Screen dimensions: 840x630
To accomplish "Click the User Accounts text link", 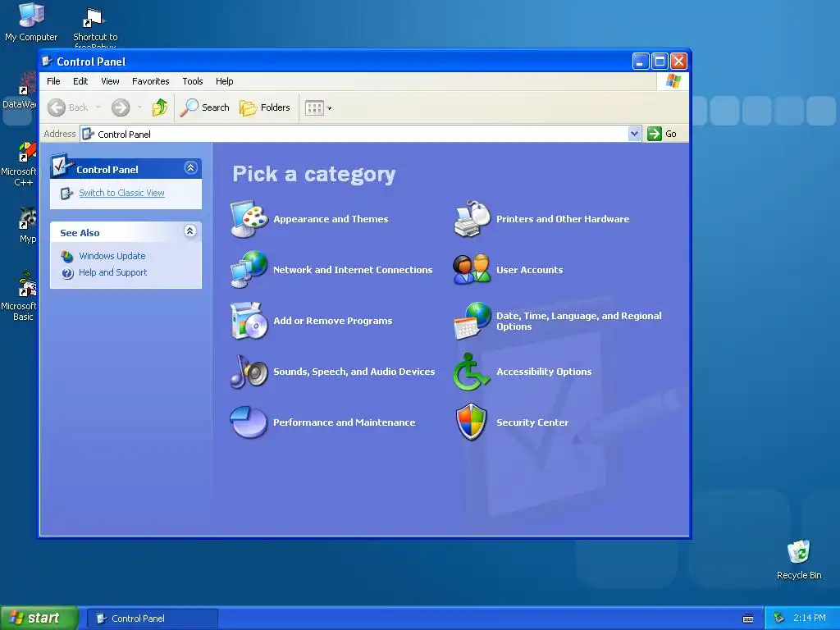I will click(x=529, y=270).
